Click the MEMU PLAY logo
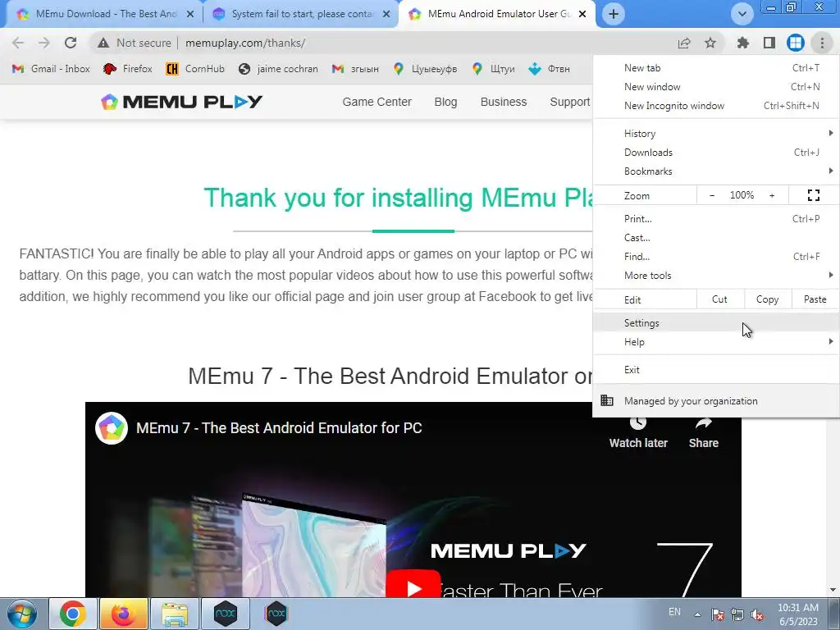The height and width of the screenshot is (630, 840). 181,102
